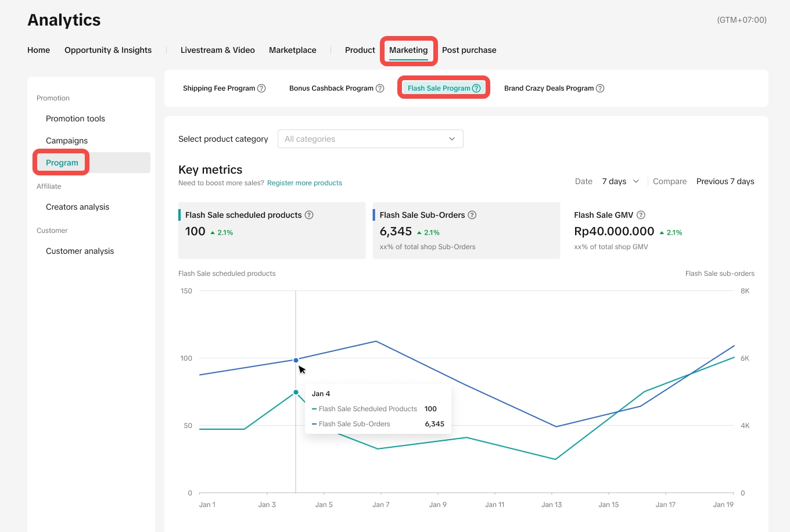The width and height of the screenshot is (790, 532).
Task: Open the All categories dropdown
Action: 370,139
